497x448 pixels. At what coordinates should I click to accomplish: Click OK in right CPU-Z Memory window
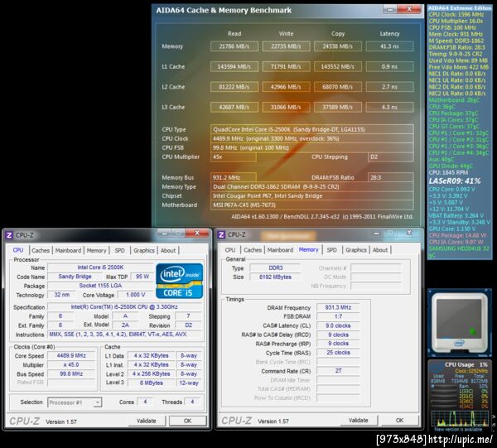(400, 420)
